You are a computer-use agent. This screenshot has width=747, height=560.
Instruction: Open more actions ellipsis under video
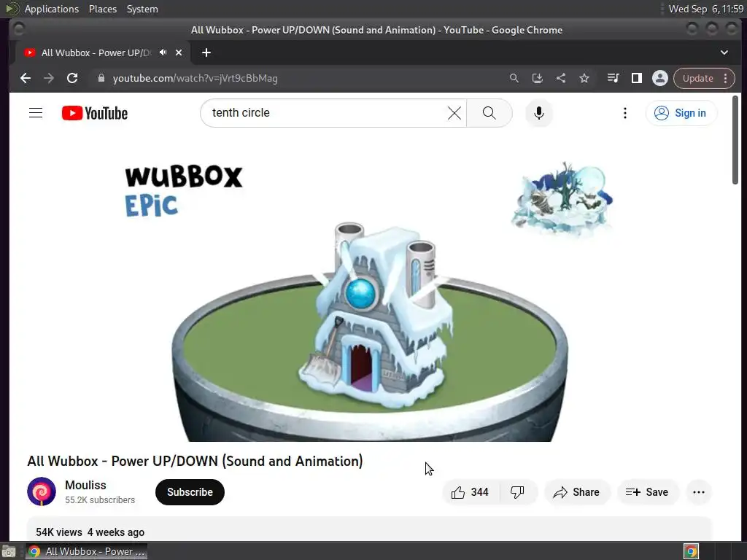pos(698,492)
